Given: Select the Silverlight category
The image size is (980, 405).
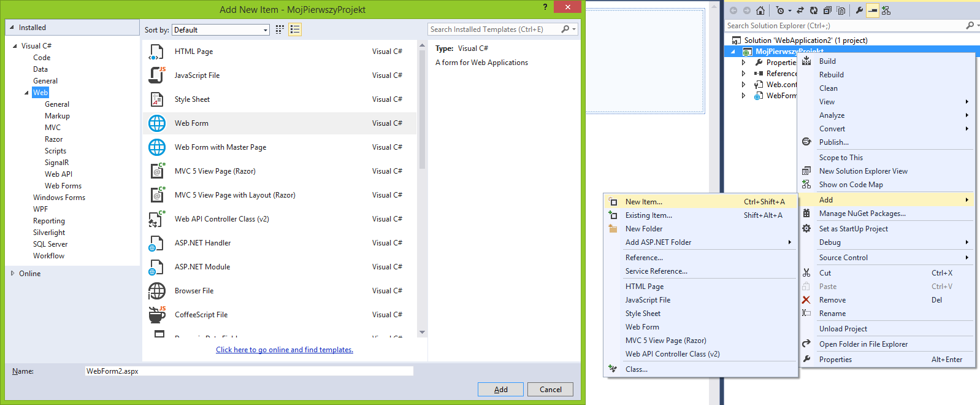Looking at the screenshot, I should [49, 233].
